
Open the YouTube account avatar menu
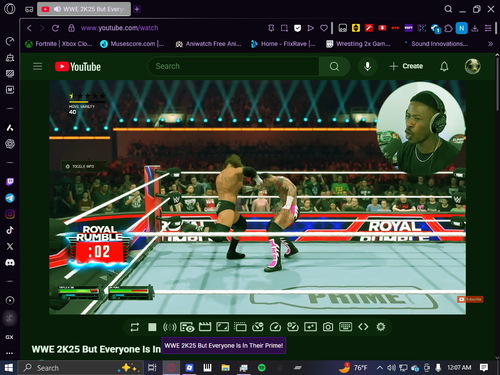(x=473, y=66)
